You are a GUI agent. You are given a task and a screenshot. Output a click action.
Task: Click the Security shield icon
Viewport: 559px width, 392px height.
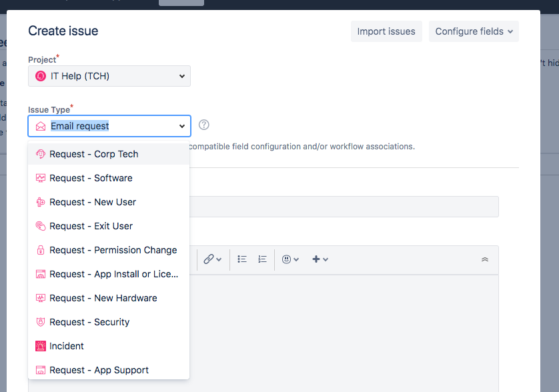41,322
